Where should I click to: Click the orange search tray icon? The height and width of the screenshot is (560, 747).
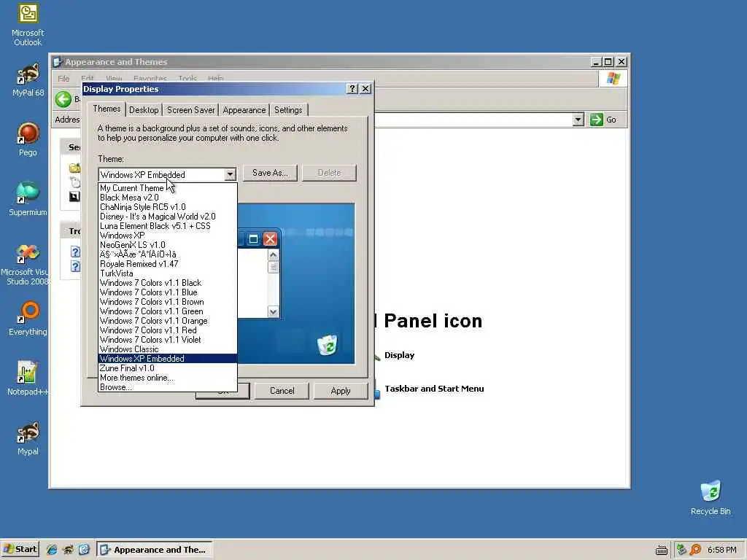[x=695, y=550]
